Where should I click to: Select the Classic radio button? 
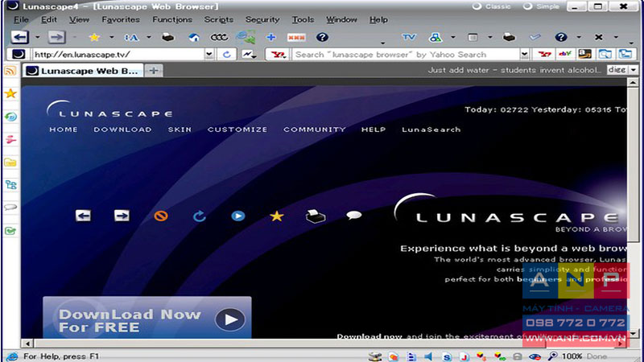[x=477, y=6]
